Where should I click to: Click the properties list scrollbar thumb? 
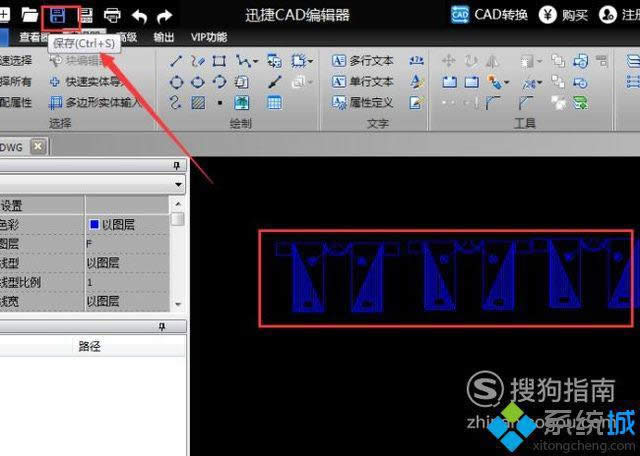click(178, 219)
